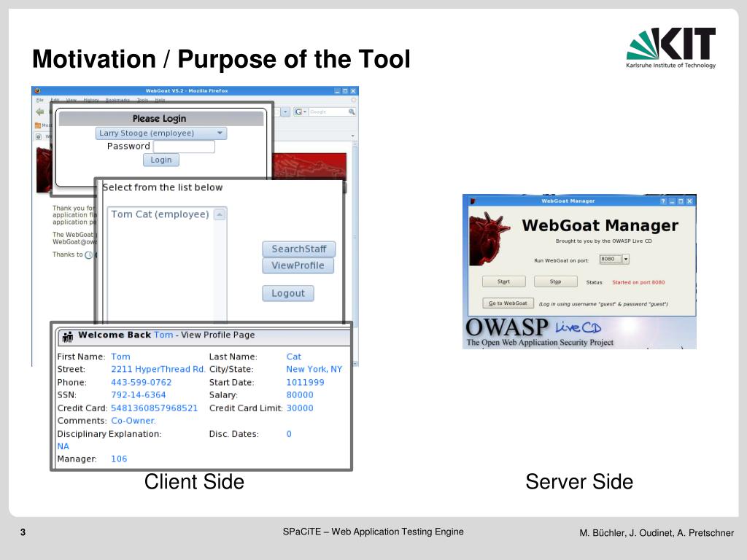
Task: Close the Firefox window
Action: [354, 91]
